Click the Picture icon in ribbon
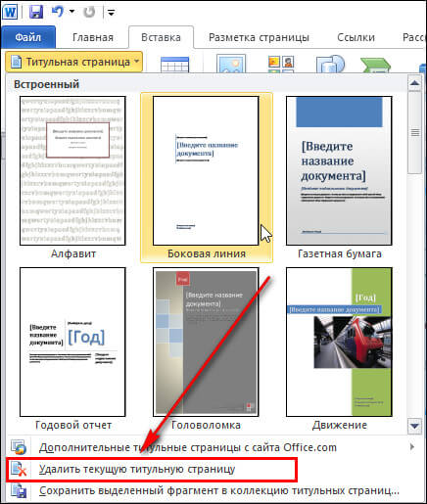Image resolution: width=427 pixels, height=504 pixels. [x=231, y=64]
